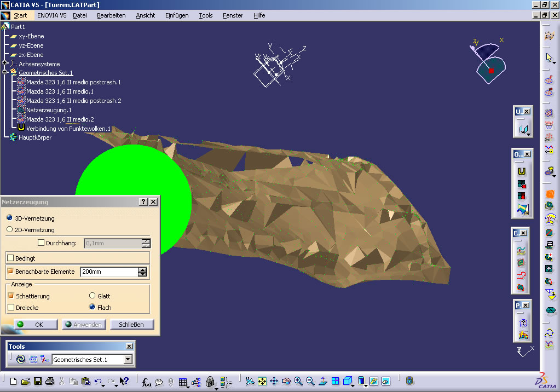Click the workbench icon atop right toolbar
Screen dimensions: 560x392
(549, 36)
